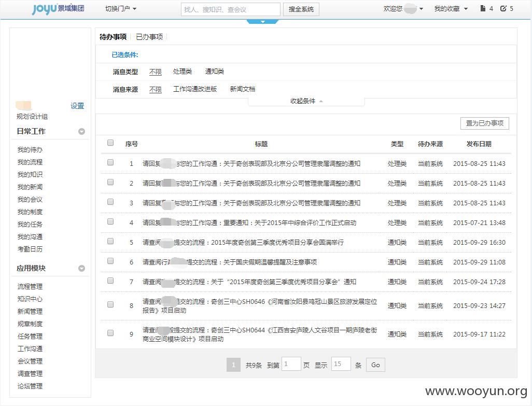532x406 pixels.
Task: Switch to the 已办事项 tab
Action: coord(149,37)
